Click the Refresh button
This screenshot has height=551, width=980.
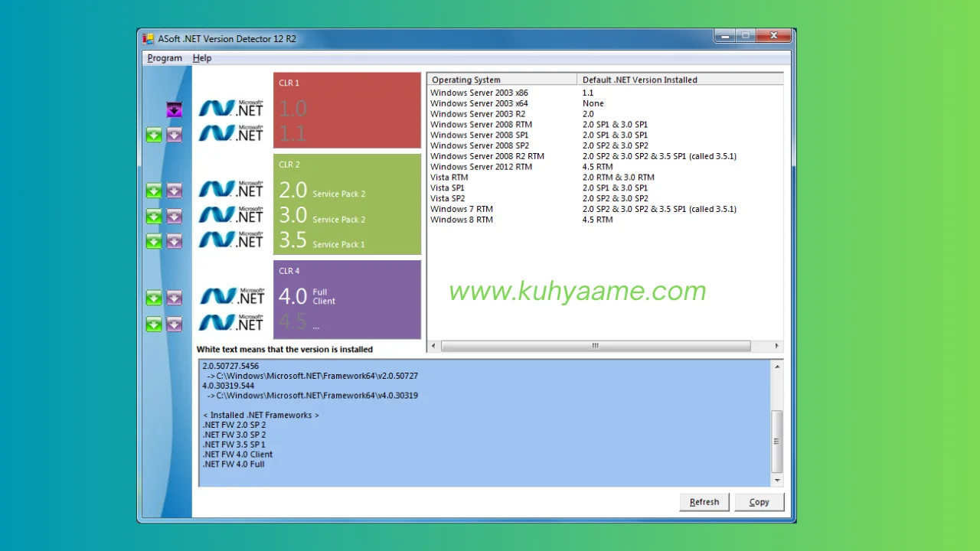pyautogui.click(x=704, y=502)
